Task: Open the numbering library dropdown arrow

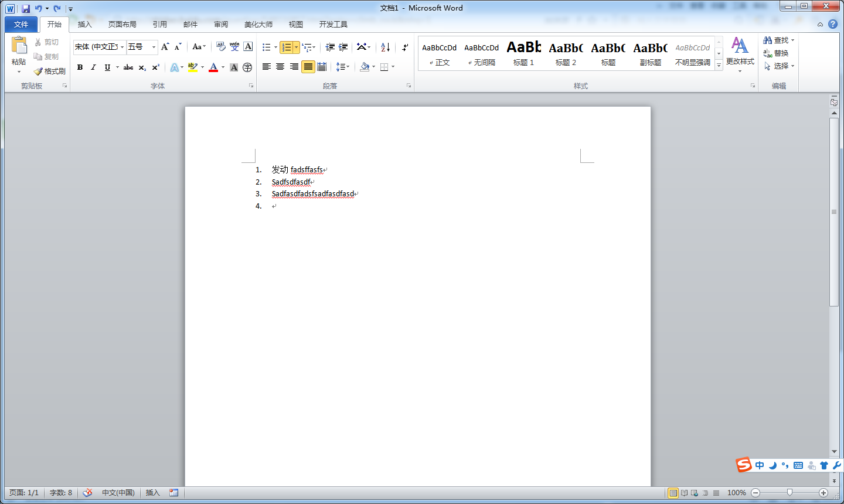Action: pos(297,47)
